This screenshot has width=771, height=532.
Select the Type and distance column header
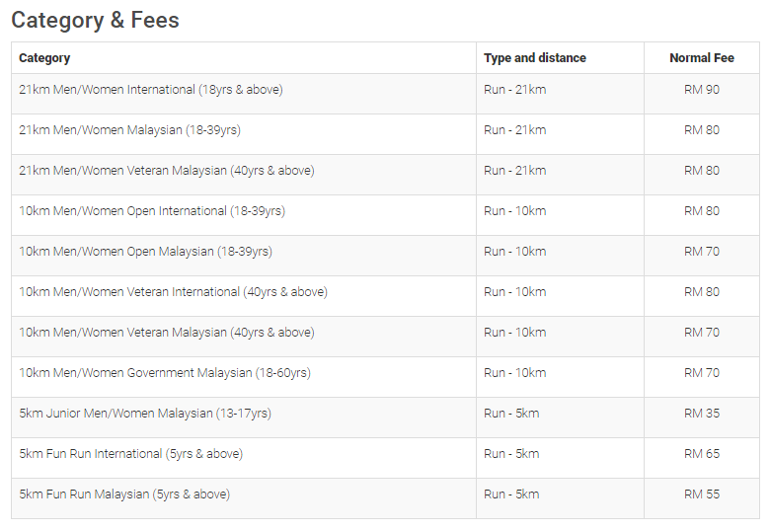534,58
